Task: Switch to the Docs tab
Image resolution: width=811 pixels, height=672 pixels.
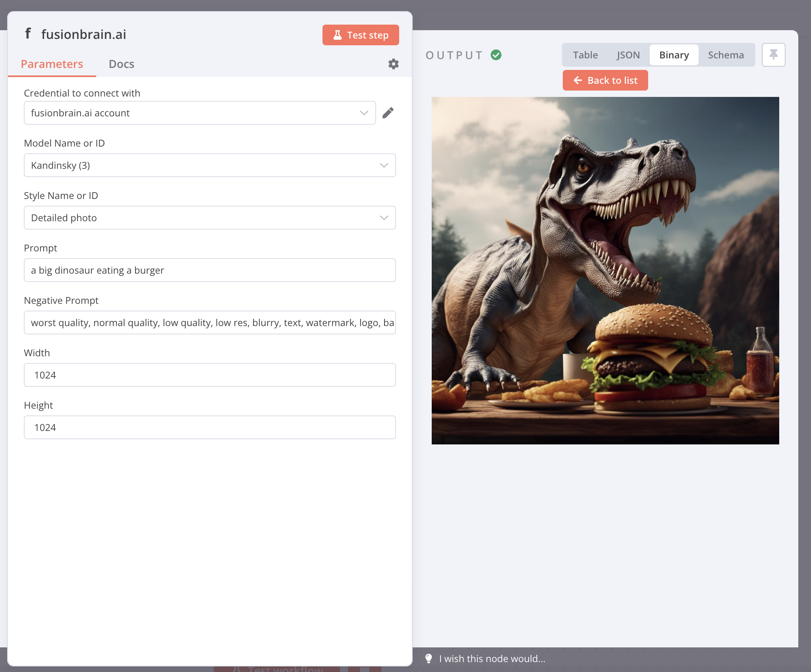Action: [x=121, y=64]
